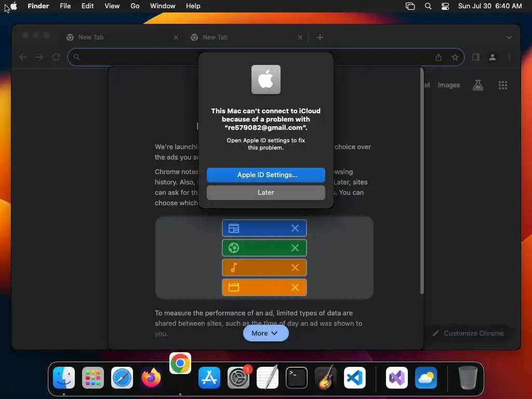This screenshot has width=532, height=399.
Task: Bookmark this tab with the star icon
Action: [x=455, y=57]
